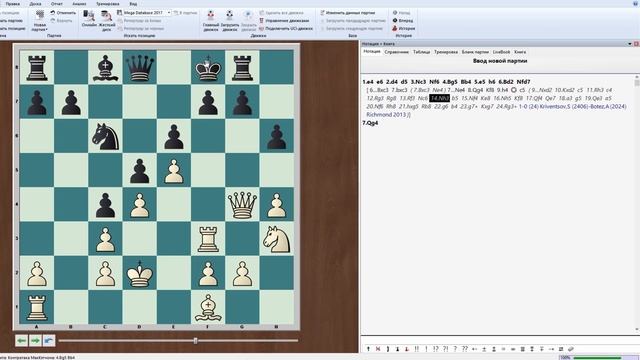Click the blue take-back arrow below board
This screenshot has height=360, width=640.
click(x=49, y=340)
